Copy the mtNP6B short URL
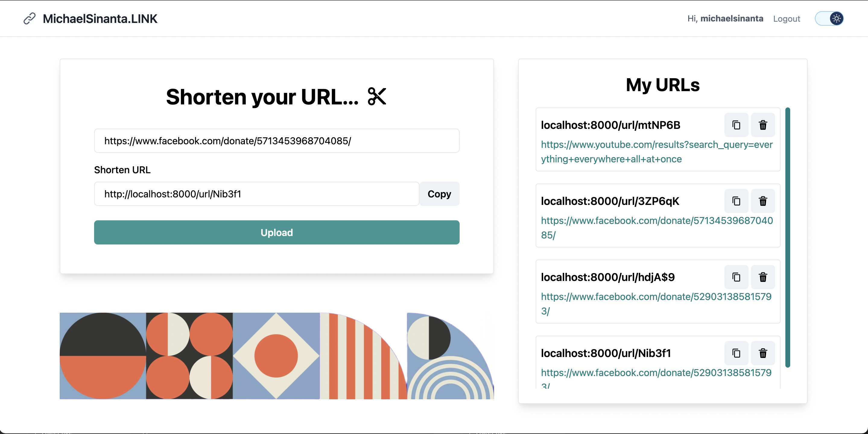The image size is (868, 434). pyautogui.click(x=736, y=125)
